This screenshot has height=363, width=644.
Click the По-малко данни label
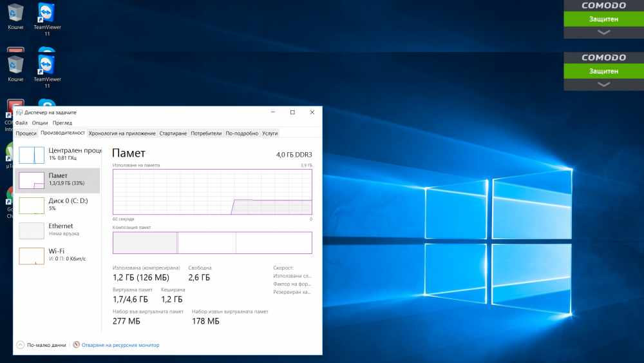tap(46, 345)
